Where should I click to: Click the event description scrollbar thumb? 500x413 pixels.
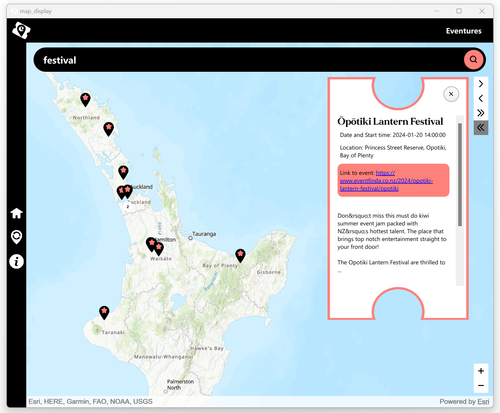click(460, 174)
